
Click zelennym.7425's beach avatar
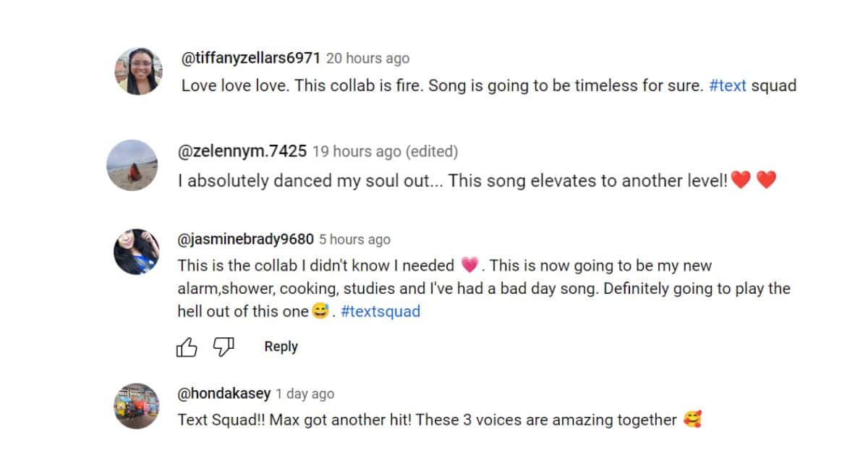click(x=132, y=165)
